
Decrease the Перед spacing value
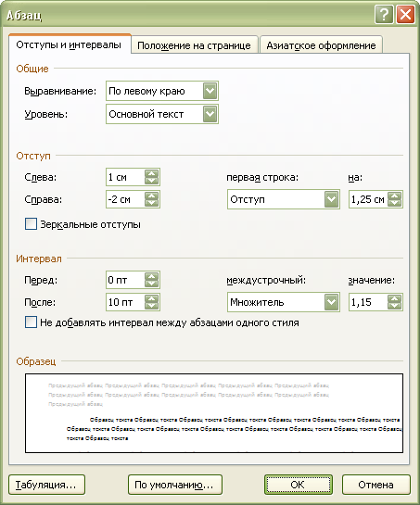[x=151, y=284]
